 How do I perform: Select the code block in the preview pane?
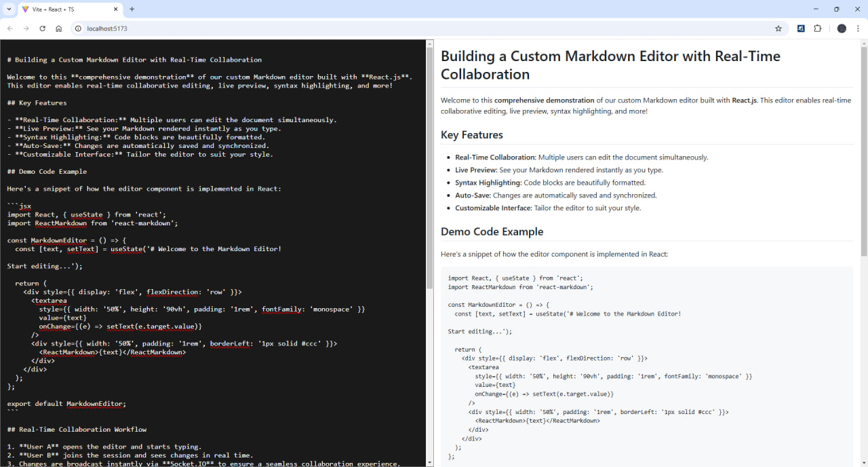[644, 367]
